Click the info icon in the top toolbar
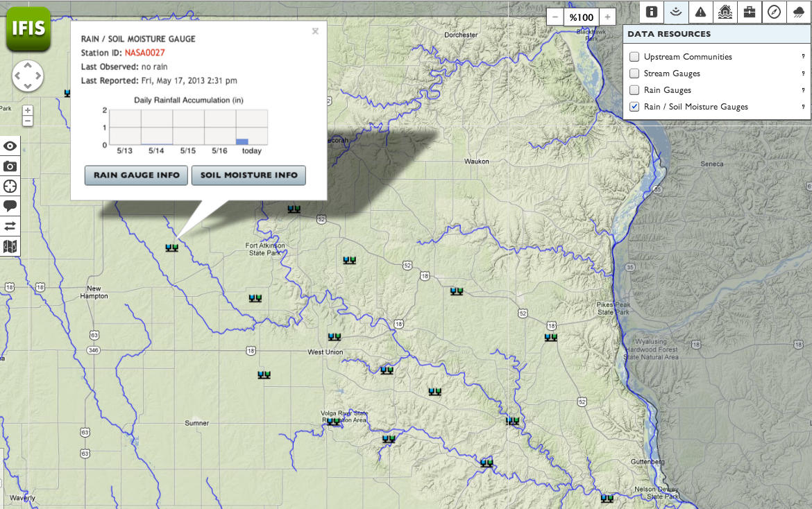This screenshot has width=812, height=509. pyautogui.click(x=651, y=12)
